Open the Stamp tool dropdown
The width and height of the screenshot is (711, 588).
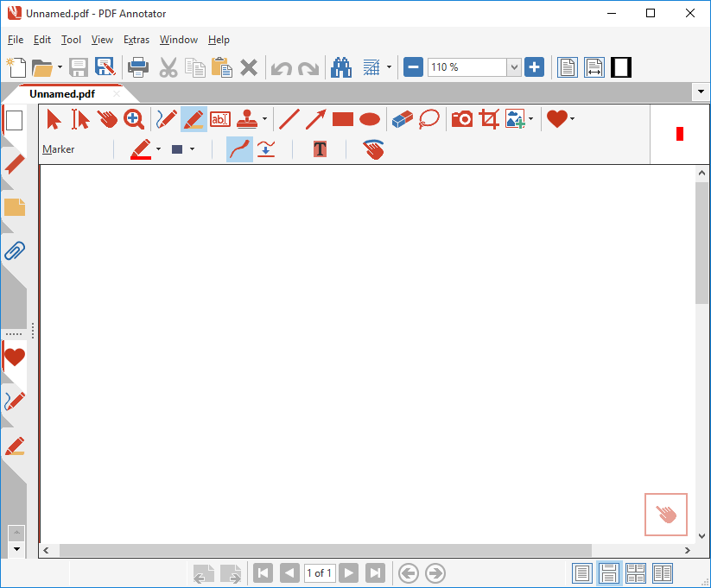coord(264,119)
